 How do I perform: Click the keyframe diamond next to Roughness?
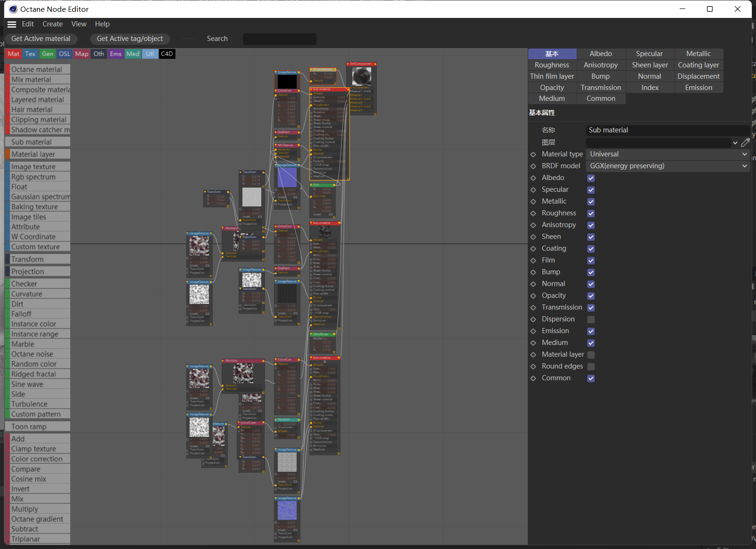tap(533, 213)
